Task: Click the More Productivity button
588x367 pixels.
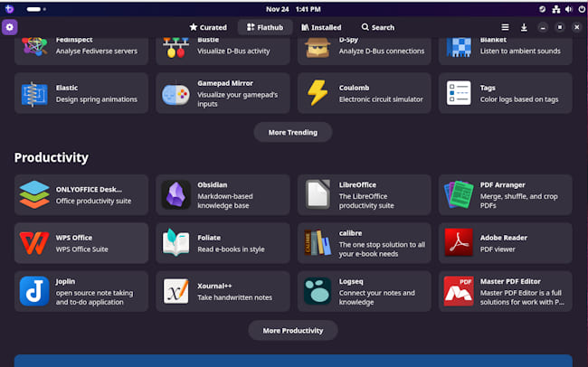Action: (x=292, y=330)
